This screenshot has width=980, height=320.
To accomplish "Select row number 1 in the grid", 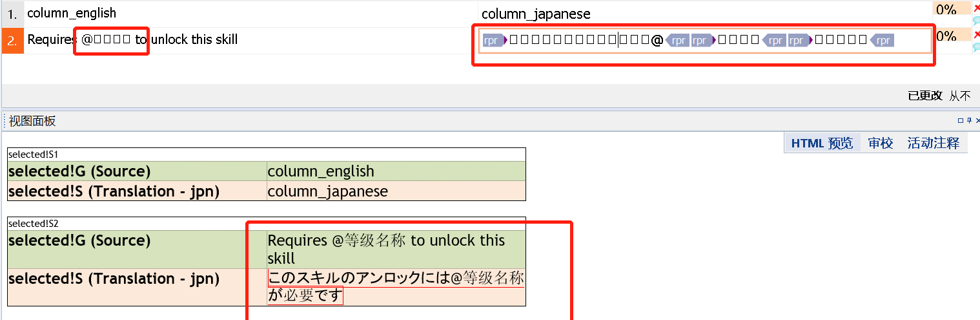I will [13, 14].
